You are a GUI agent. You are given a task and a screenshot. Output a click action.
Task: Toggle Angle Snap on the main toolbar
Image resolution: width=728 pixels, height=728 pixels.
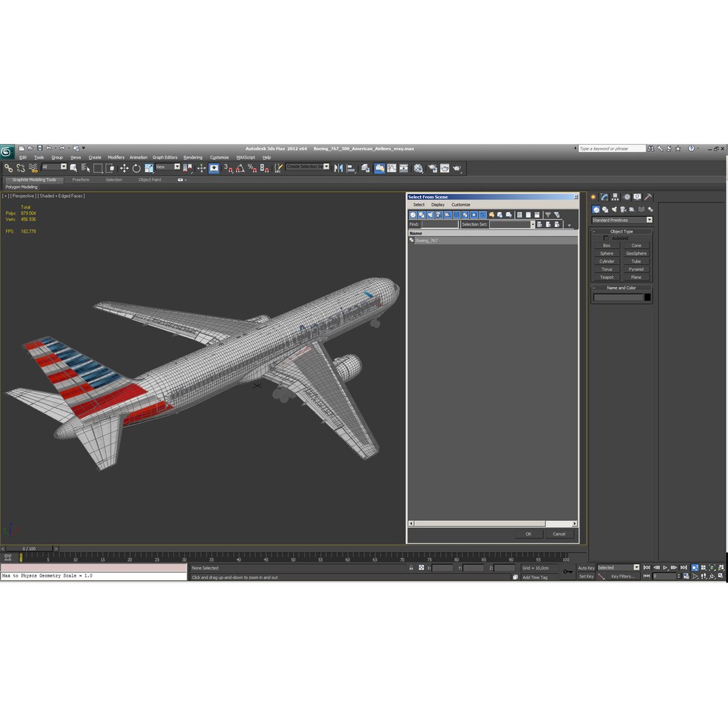pyautogui.click(x=240, y=168)
